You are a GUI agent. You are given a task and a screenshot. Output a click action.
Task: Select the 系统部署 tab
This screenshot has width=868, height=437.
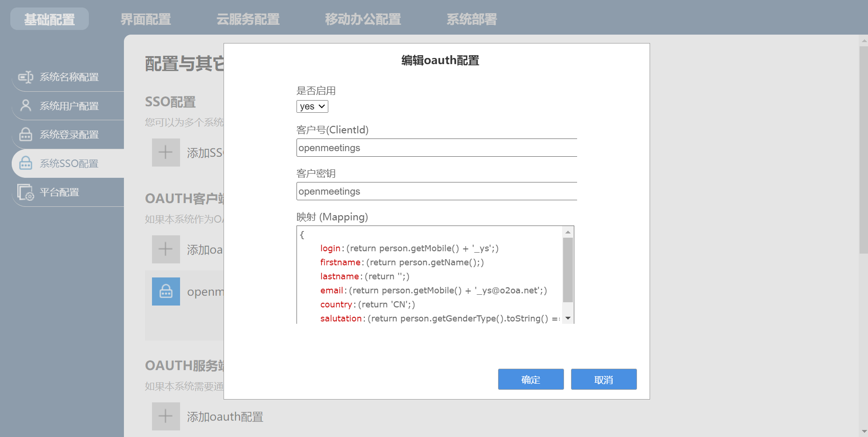(471, 19)
